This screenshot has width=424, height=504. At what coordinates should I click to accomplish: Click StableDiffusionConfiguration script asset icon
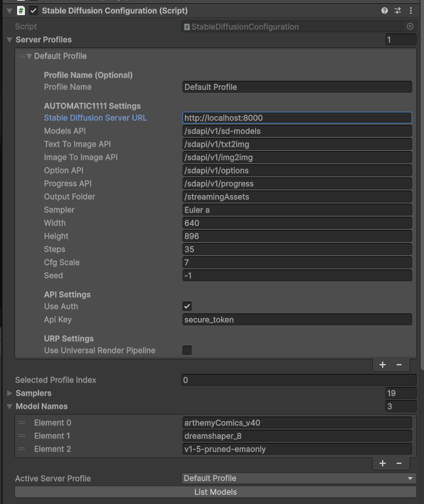[187, 27]
